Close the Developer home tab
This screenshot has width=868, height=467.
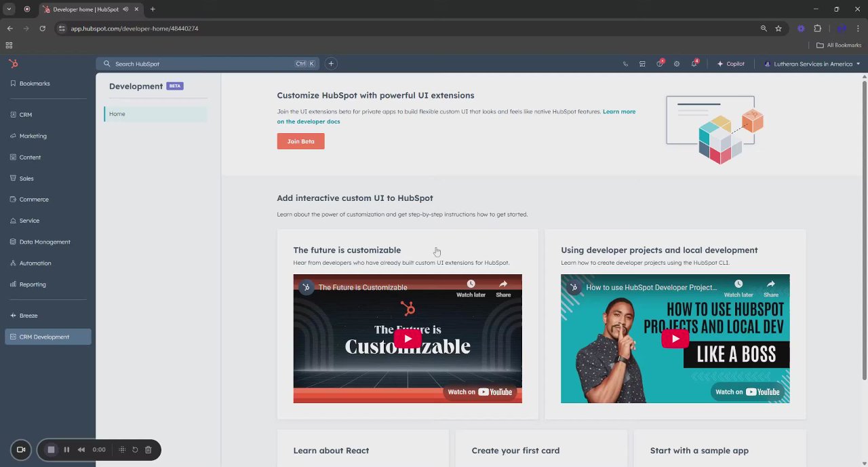click(136, 10)
